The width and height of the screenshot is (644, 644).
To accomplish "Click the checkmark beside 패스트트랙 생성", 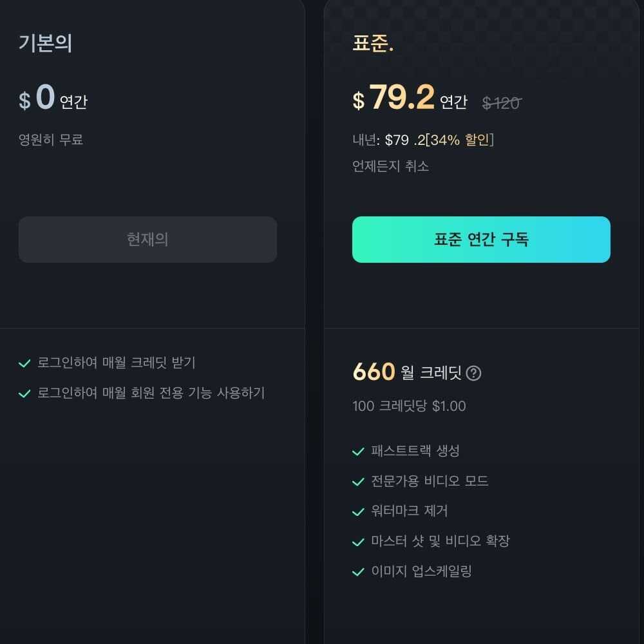I will click(x=358, y=451).
